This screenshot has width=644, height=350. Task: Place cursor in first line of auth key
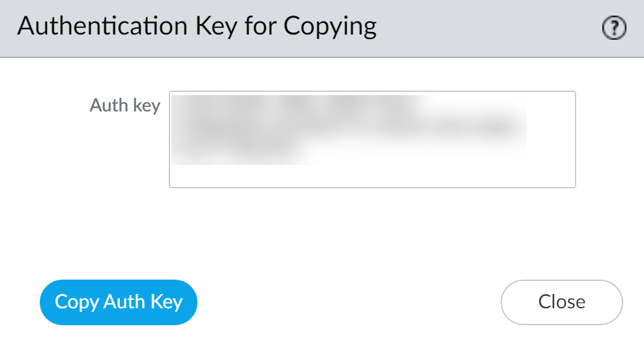tap(293, 106)
